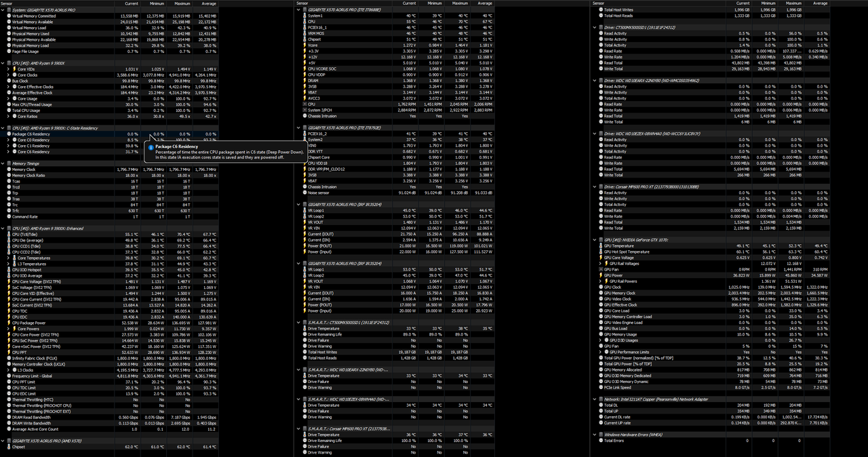Click the Average Effective Clock sensor icon

9,93
